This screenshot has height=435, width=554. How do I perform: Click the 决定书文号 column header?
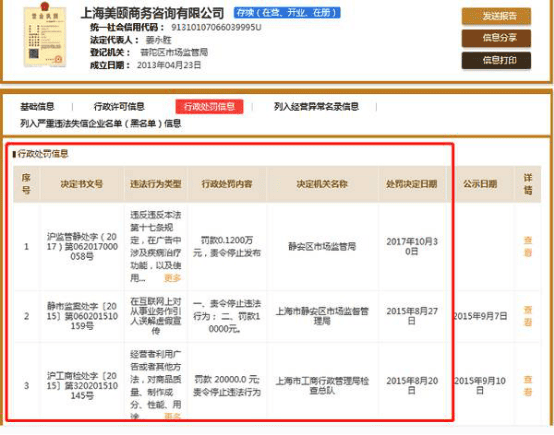[82, 184]
